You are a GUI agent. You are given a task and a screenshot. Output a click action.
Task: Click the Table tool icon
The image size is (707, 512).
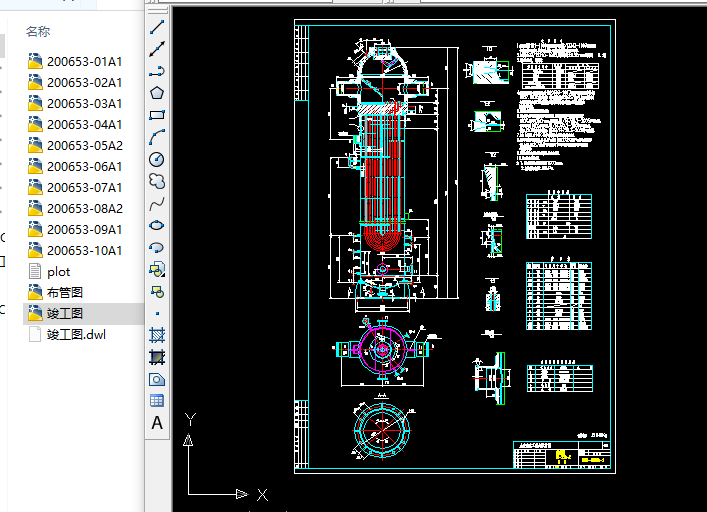(x=157, y=401)
